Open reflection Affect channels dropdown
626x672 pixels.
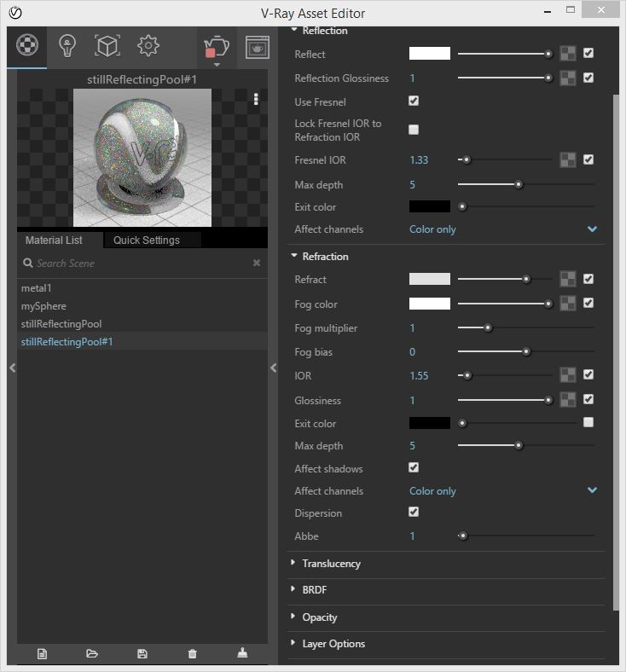(503, 229)
